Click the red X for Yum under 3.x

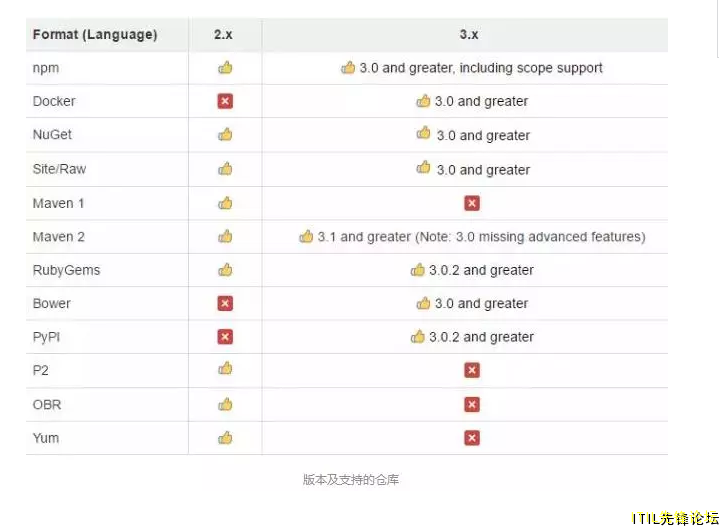click(x=472, y=438)
